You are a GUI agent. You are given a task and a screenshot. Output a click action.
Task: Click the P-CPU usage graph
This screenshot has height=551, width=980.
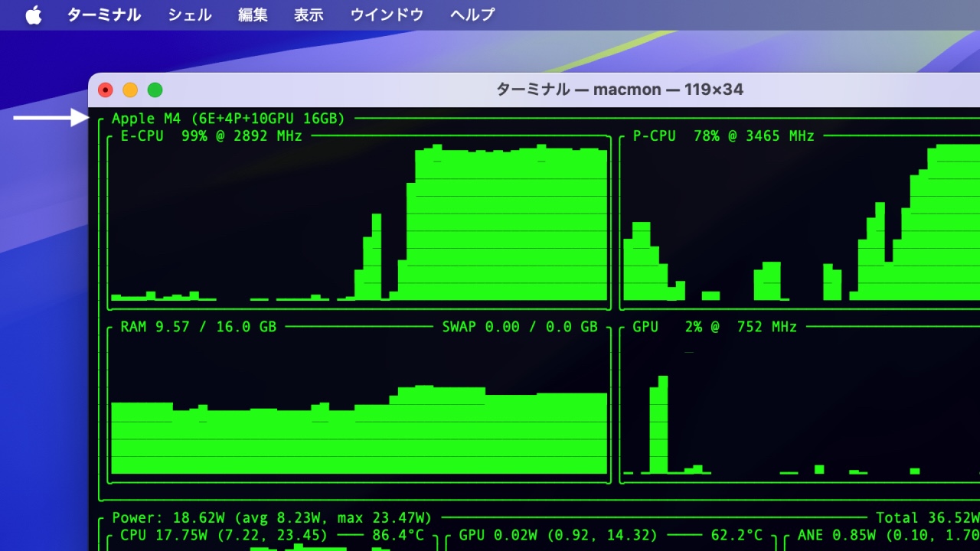tap(802, 223)
